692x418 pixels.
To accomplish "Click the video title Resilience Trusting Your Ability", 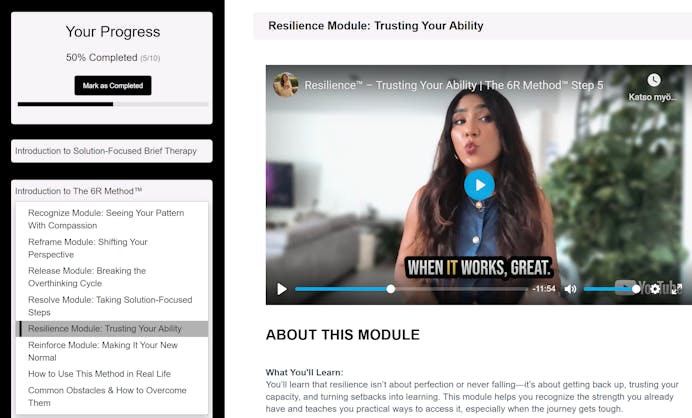I will coord(454,85).
